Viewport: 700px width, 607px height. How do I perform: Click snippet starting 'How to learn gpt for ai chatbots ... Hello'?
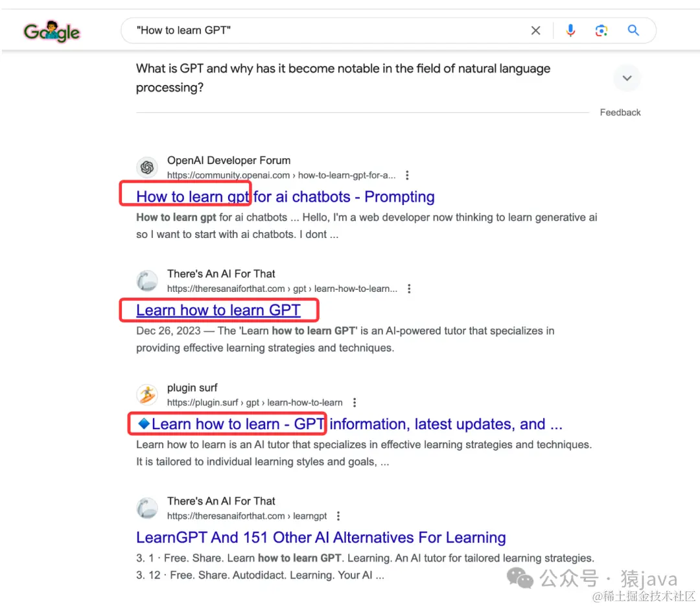(x=366, y=226)
